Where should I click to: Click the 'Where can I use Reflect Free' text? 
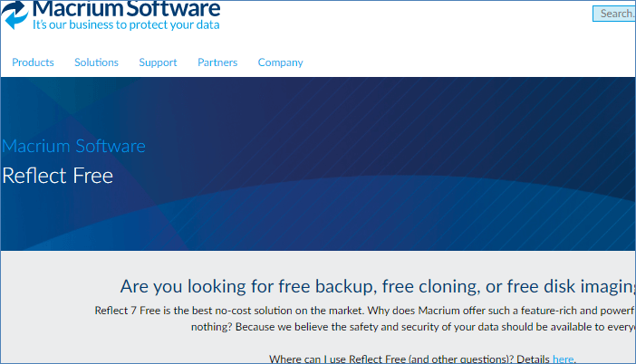click(408, 359)
